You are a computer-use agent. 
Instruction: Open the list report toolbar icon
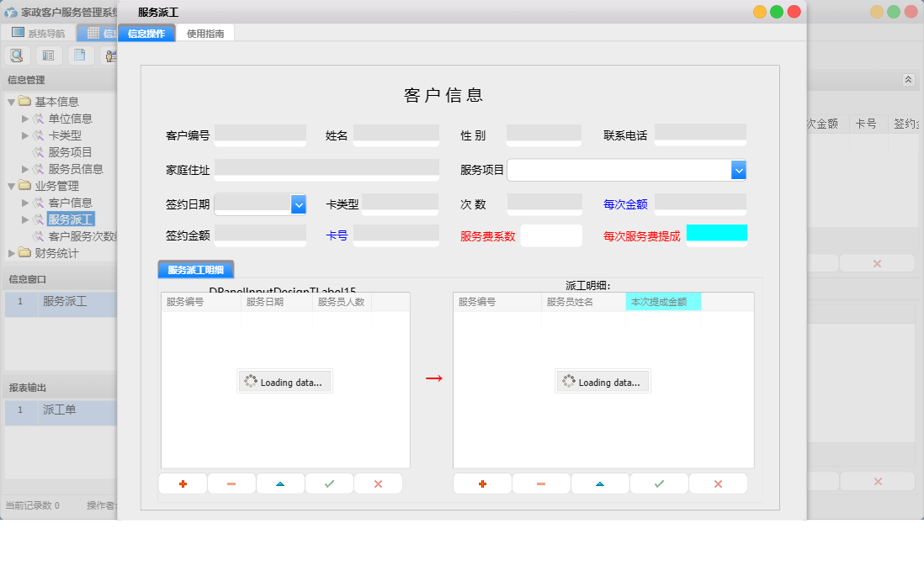click(48, 55)
